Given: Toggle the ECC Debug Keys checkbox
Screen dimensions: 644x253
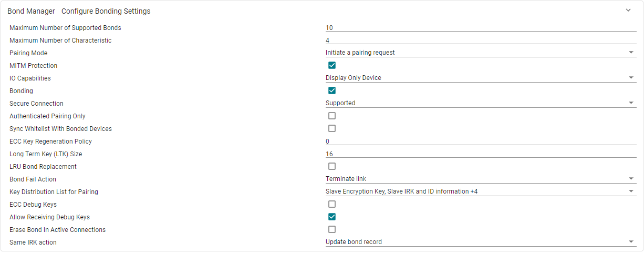Looking at the screenshot, I should pyautogui.click(x=332, y=205).
